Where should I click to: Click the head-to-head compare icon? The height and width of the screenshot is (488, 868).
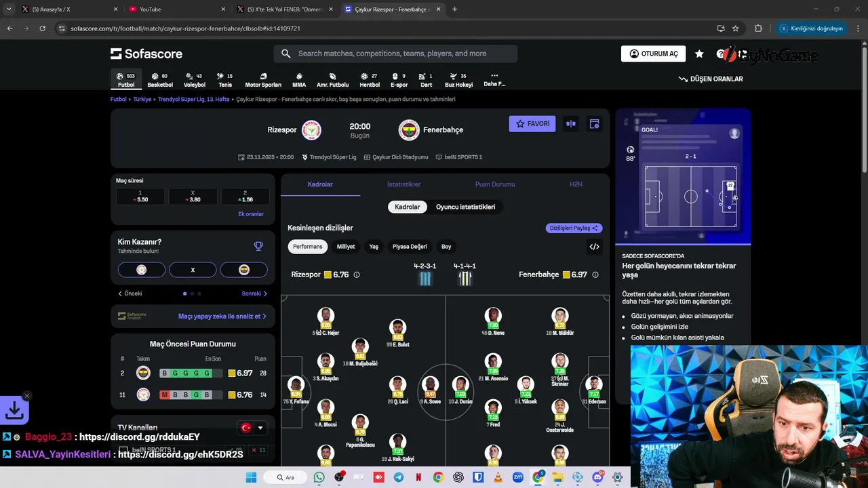click(x=571, y=124)
